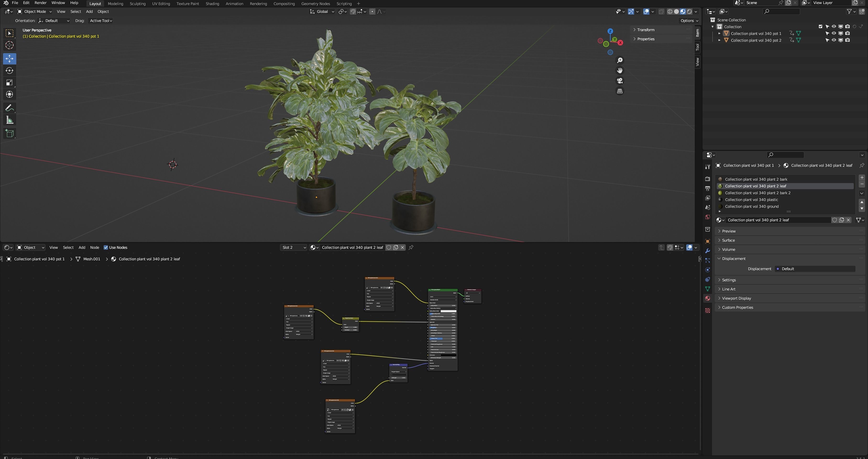Toggle the Collection exclude checkbox in the Outliner

(820, 27)
